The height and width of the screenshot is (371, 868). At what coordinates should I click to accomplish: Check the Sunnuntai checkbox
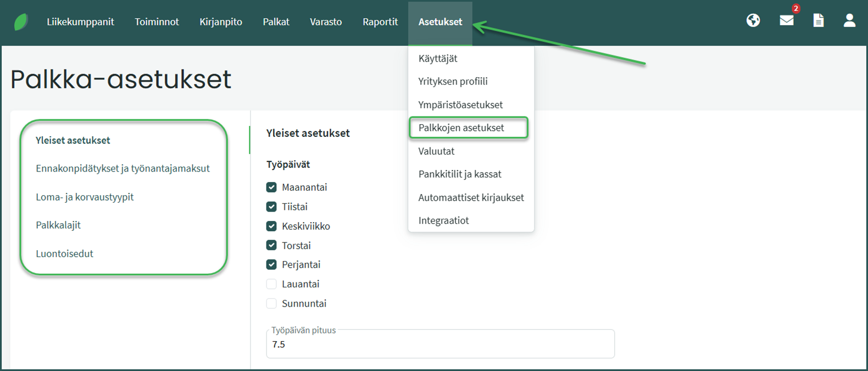[271, 303]
